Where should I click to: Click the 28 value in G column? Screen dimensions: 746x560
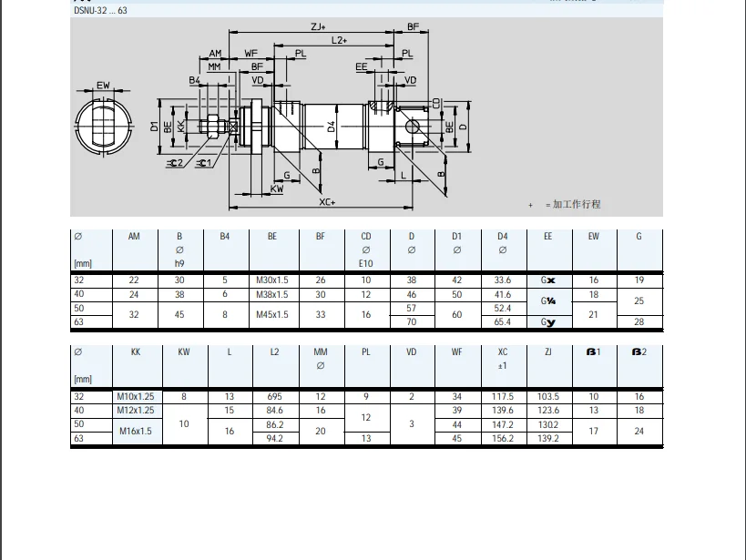click(x=639, y=322)
